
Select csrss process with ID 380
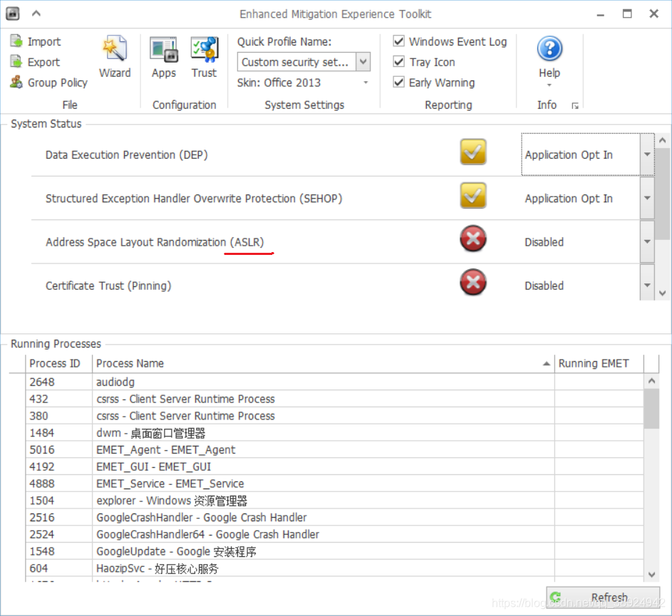(334, 415)
